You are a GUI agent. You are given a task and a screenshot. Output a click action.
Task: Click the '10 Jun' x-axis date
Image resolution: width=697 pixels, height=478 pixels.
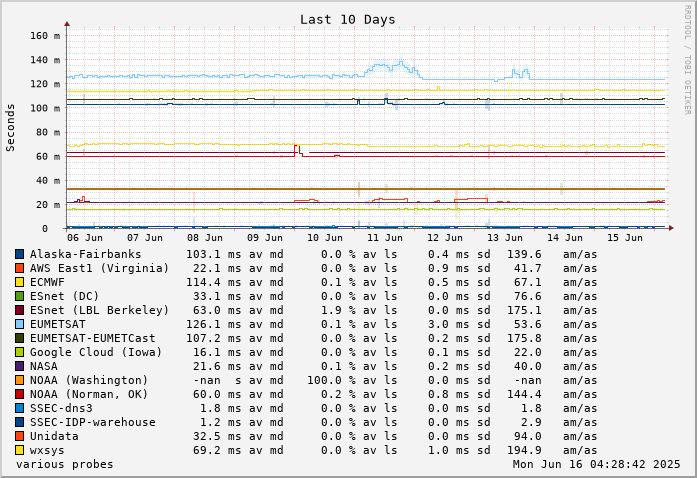click(325, 238)
